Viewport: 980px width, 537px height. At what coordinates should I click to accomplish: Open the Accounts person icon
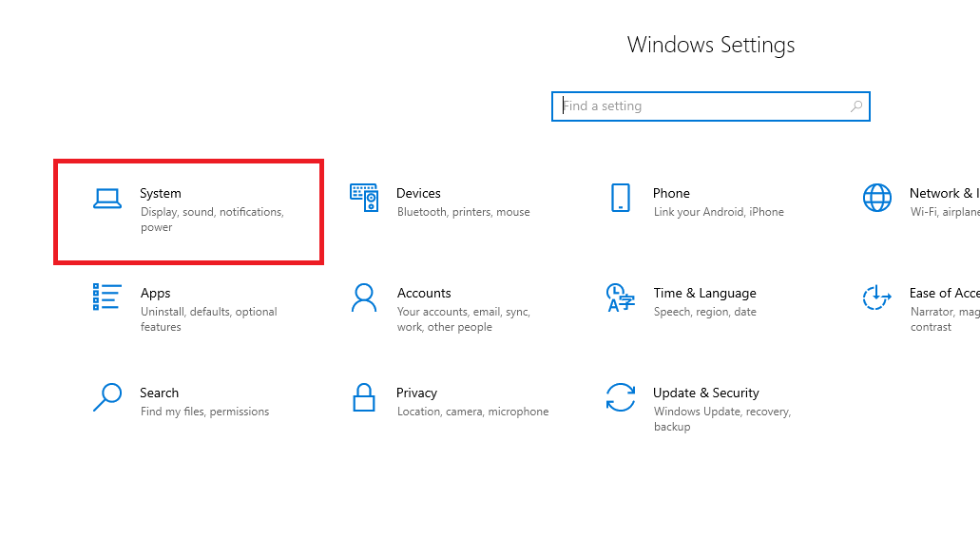point(364,297)
